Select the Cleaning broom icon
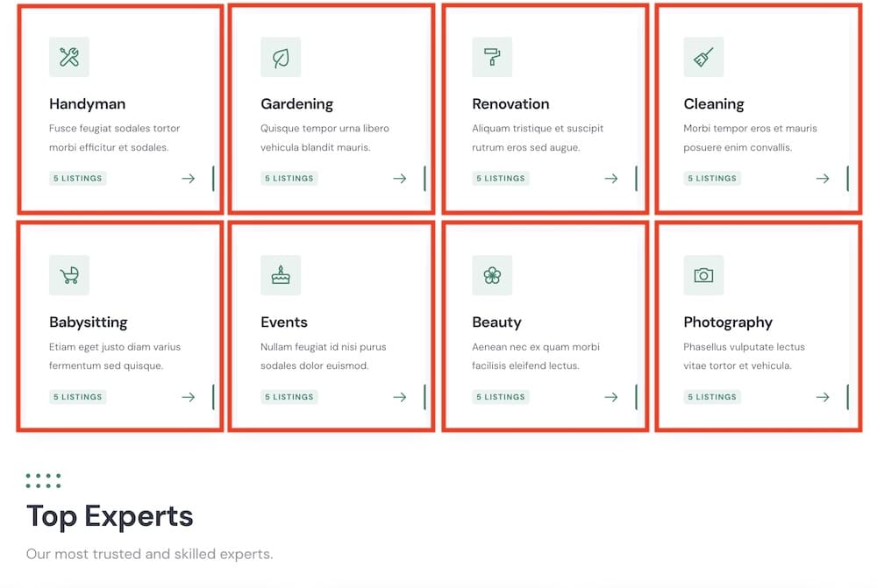This screenshot has width=877, height=588. [x=703, y=57]
